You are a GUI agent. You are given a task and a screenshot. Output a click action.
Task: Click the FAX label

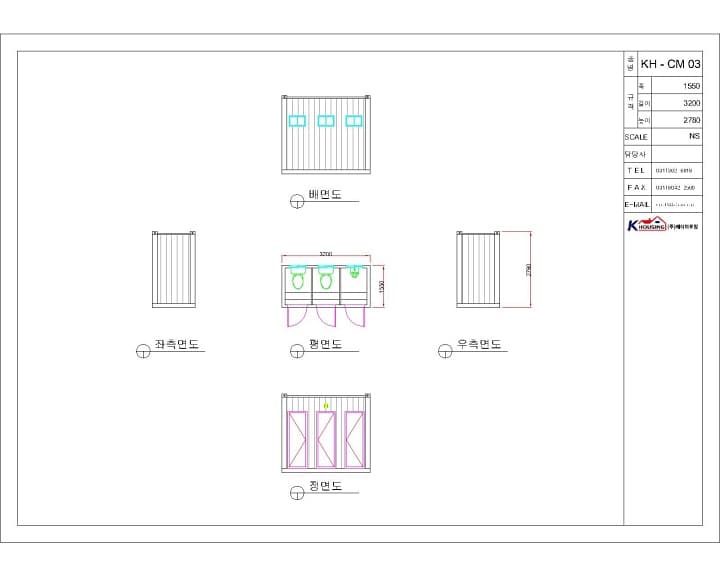(636, 187)
